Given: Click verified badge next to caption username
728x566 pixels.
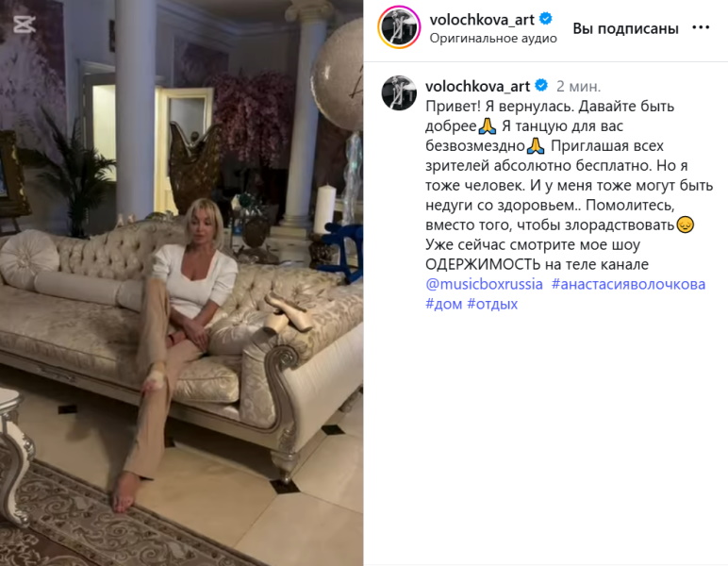Looking at the screenshot, I should click(541, 86).
